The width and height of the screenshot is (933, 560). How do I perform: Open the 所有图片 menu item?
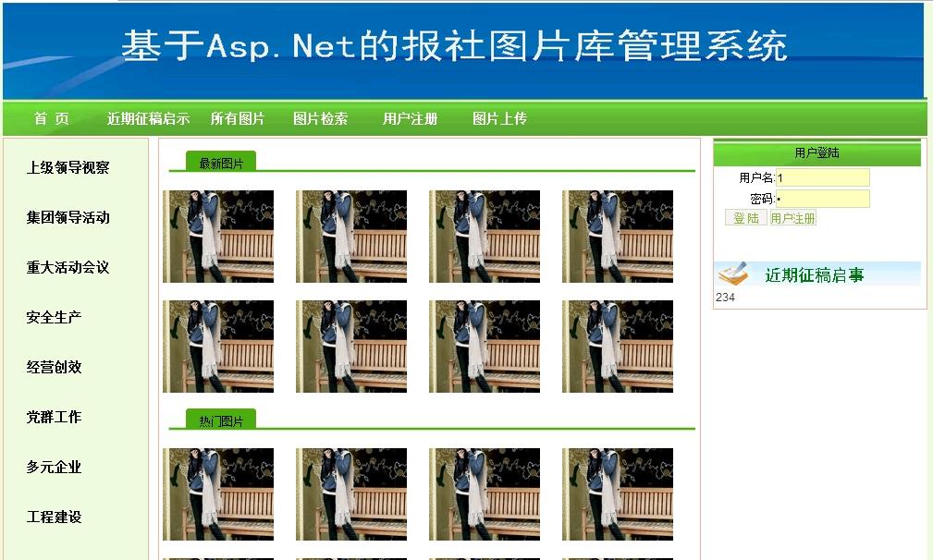click(x=238, y=119)
